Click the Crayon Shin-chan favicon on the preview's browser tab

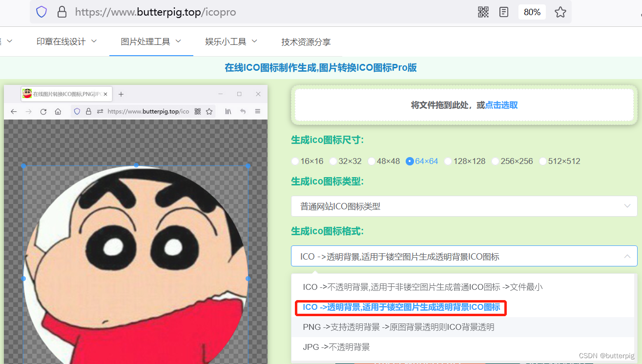click(27, 94)
